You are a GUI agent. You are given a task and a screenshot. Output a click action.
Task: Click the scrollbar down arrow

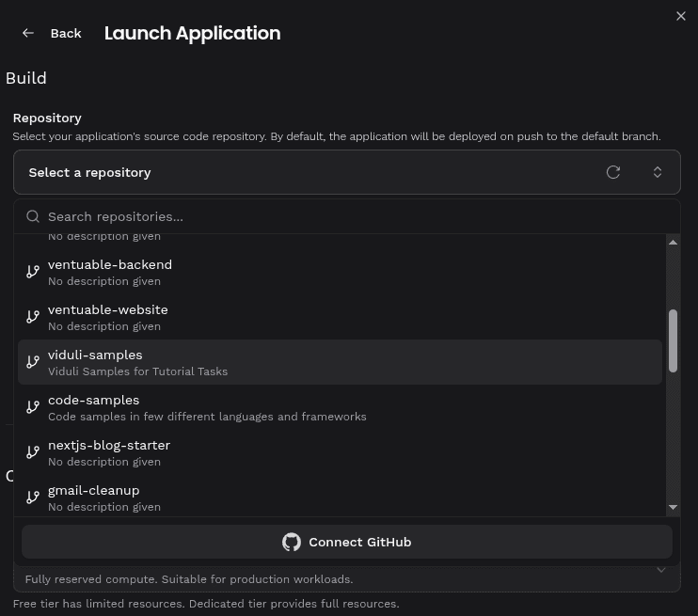click(x=674, y=507)
